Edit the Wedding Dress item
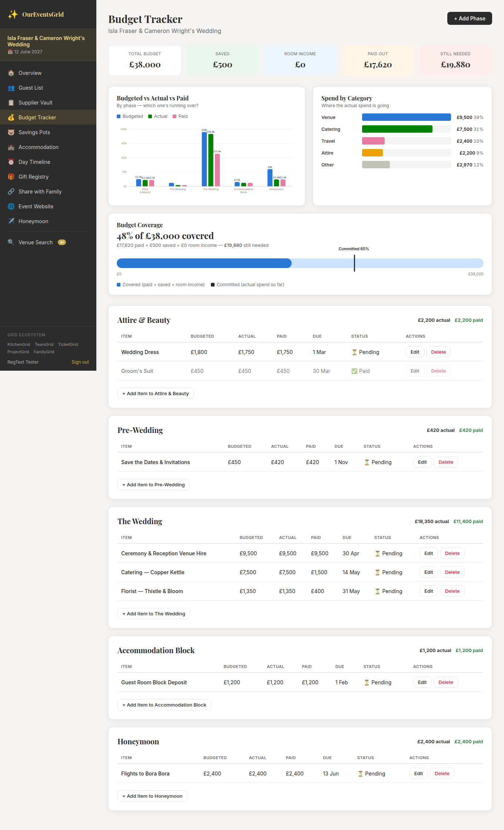The width and height of the screenshot is (504, 830). click(x=415, y=352)
